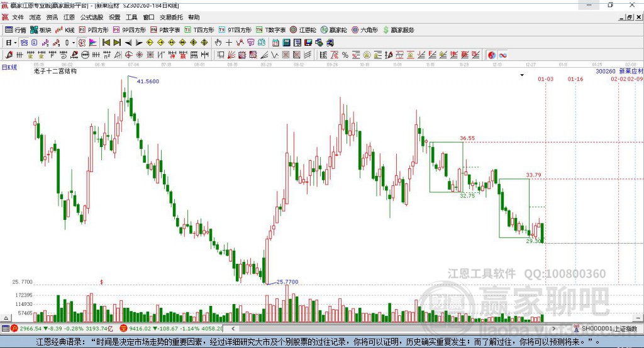The height and width of the screenshot is (348, 644).
Task: Open the 帮助 menu
Action: click(194, 17)
